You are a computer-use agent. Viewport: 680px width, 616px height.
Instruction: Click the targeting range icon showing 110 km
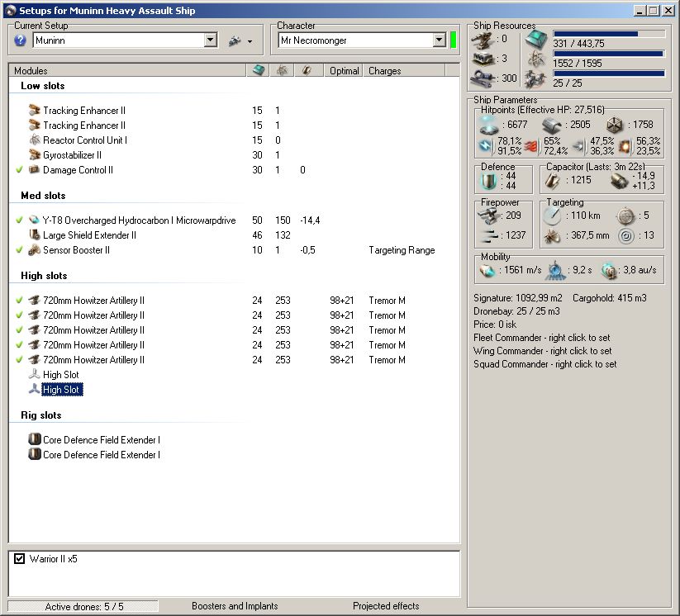(552, 216)
